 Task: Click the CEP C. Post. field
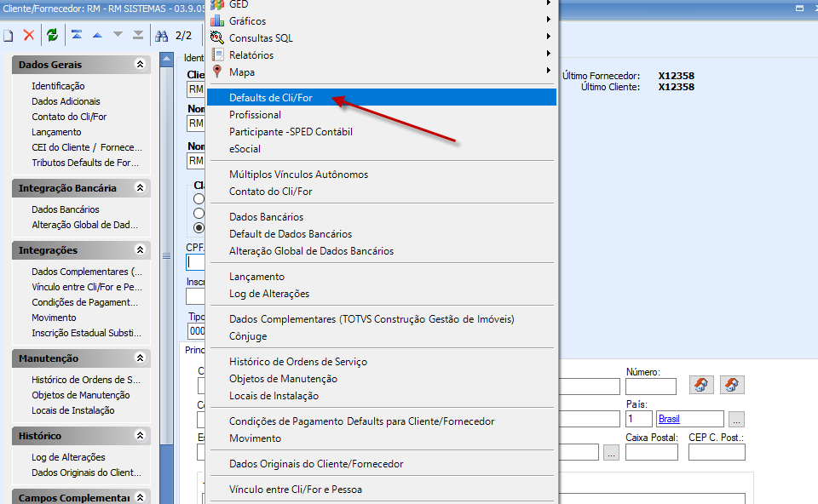[717, 452]
